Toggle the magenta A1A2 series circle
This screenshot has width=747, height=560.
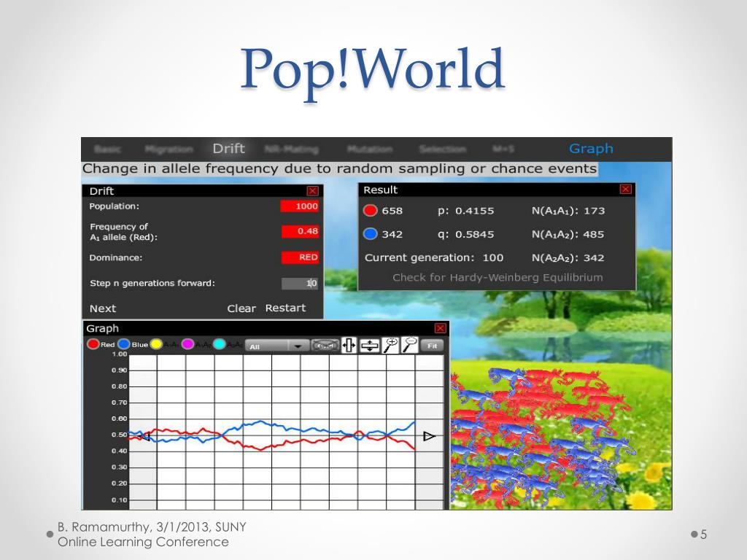[187, 344]
